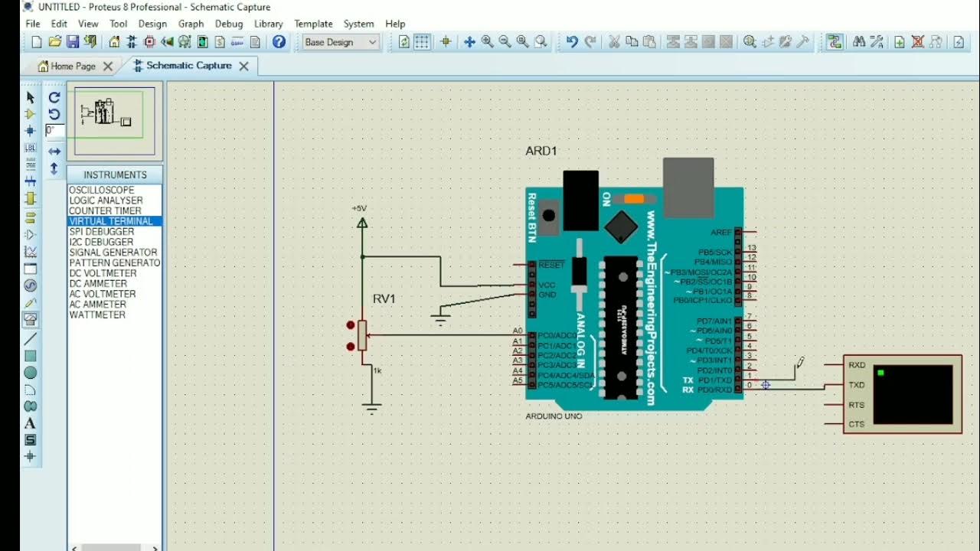Select the 2D Graphics Text tool (A)
The height and width of the screenshot is (551, 980).
point(31,423)
